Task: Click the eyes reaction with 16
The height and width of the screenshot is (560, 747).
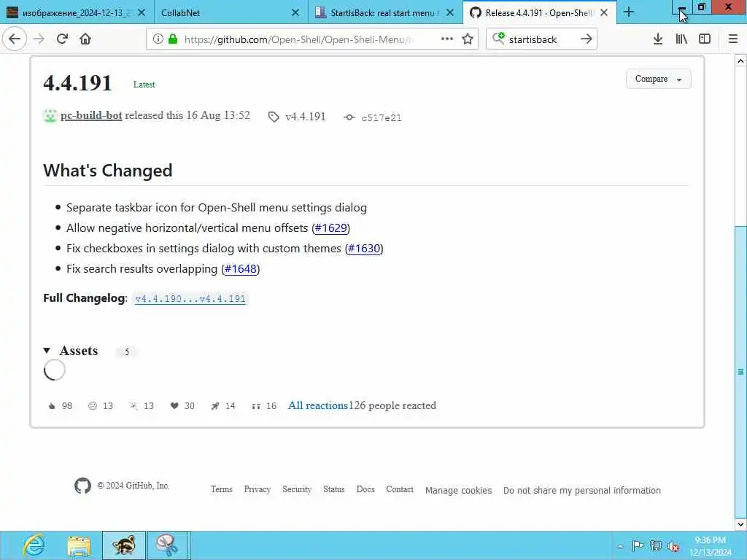Action: [x=264, y=405]
